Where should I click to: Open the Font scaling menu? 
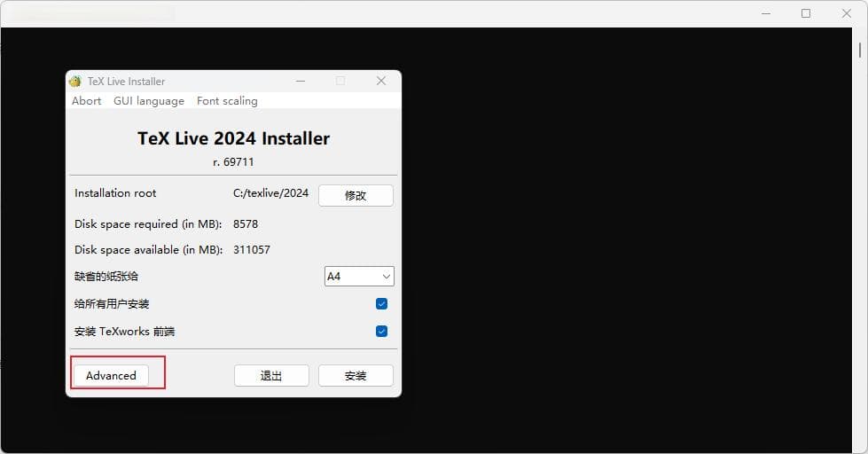(x=227, y=101)
